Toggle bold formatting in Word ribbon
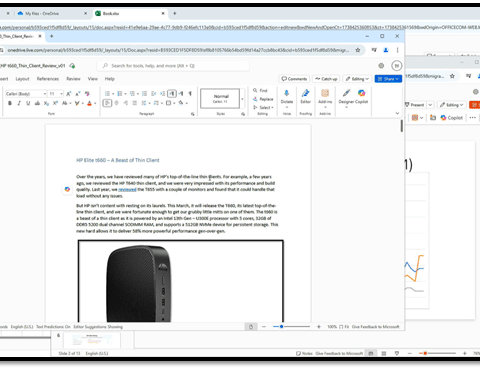Viewport: 480px width, 370px height. point(10,103)
